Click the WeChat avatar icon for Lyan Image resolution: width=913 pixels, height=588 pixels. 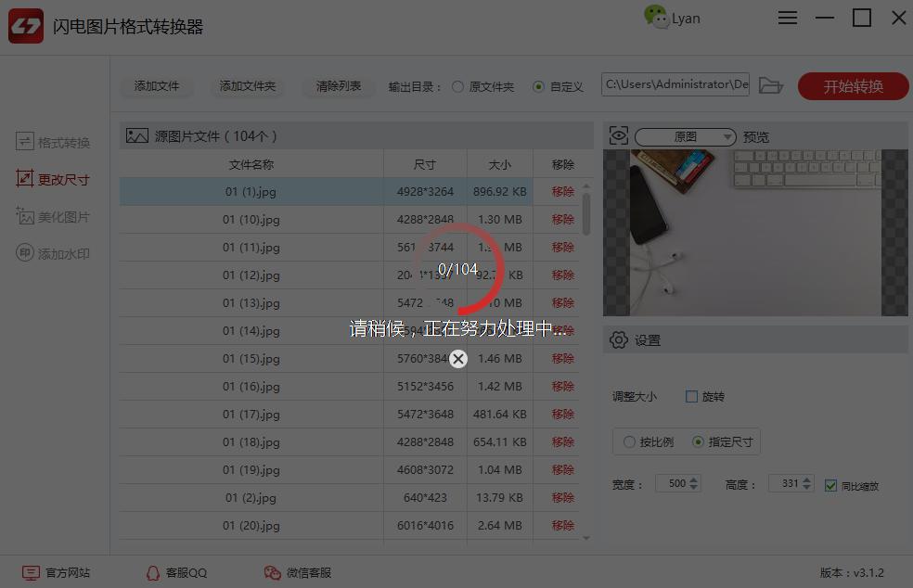656,18
